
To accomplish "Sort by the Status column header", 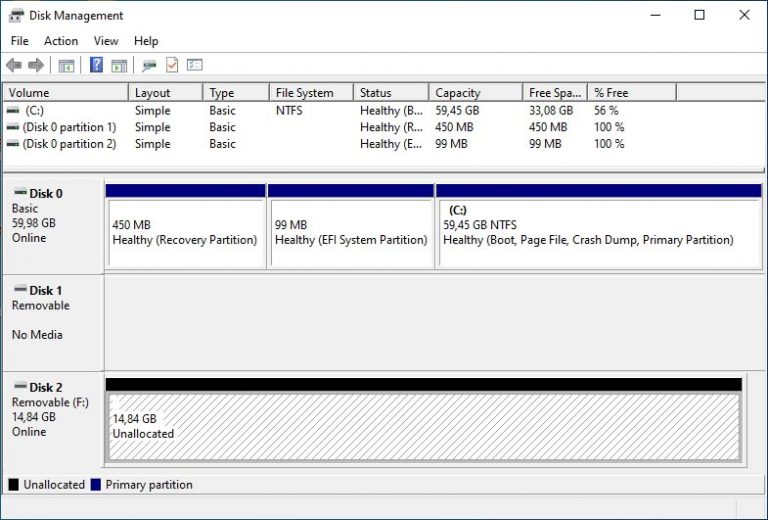I will click(391, 93).
